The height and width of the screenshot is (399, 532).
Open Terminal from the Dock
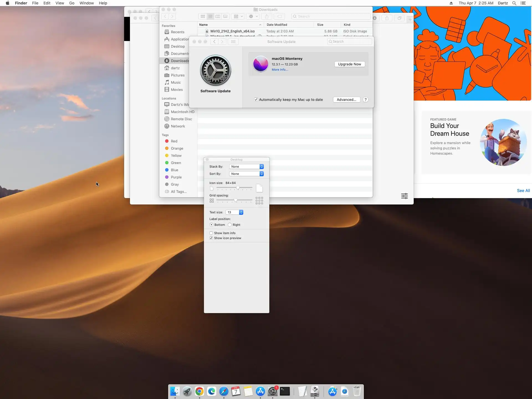tap(285, 391)
